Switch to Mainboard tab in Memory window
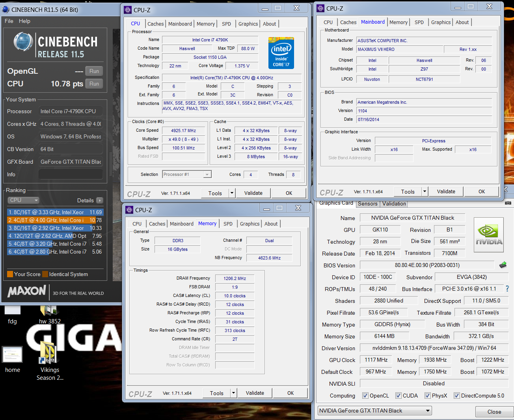Image resolution: width=514 pixels, height=420 pixels. (182, 224)
